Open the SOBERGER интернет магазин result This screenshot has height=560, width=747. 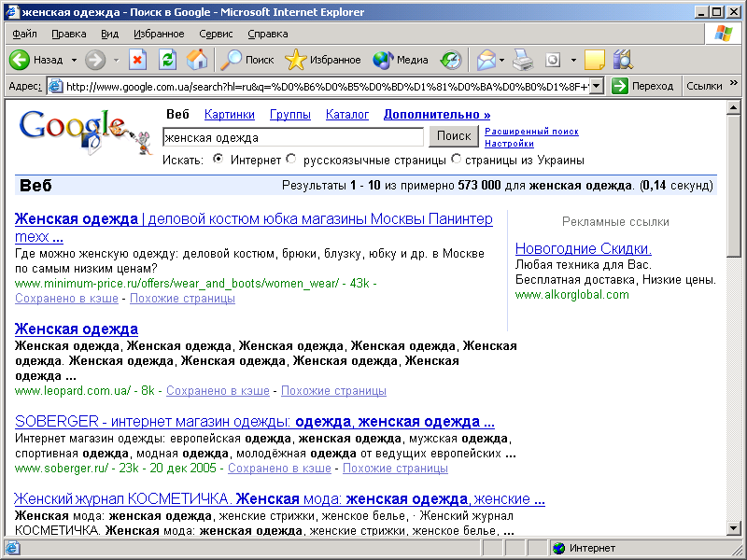[254, 422]
